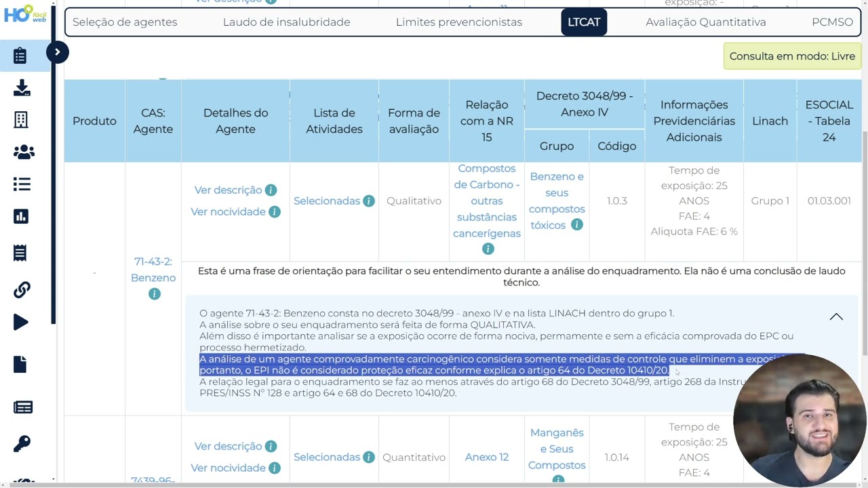Click the Linach column header
This screenshot has height=488, width=868.
[x=770, y=121]
